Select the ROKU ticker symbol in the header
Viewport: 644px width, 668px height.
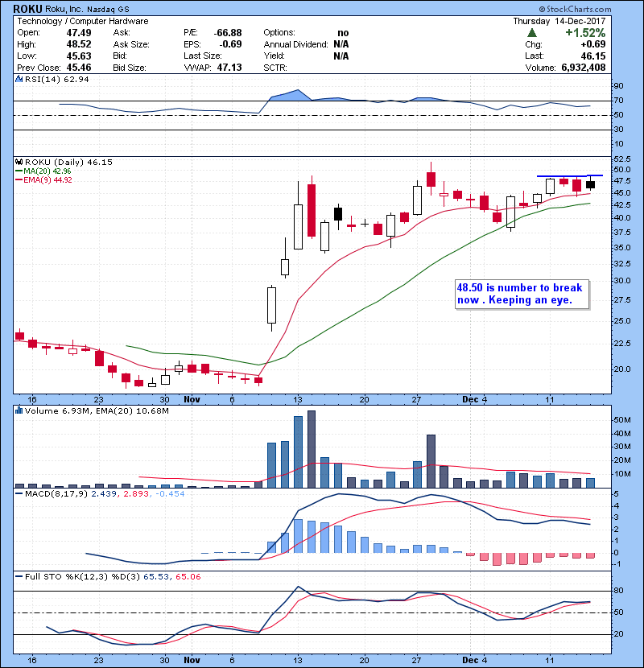click(27, 9)
